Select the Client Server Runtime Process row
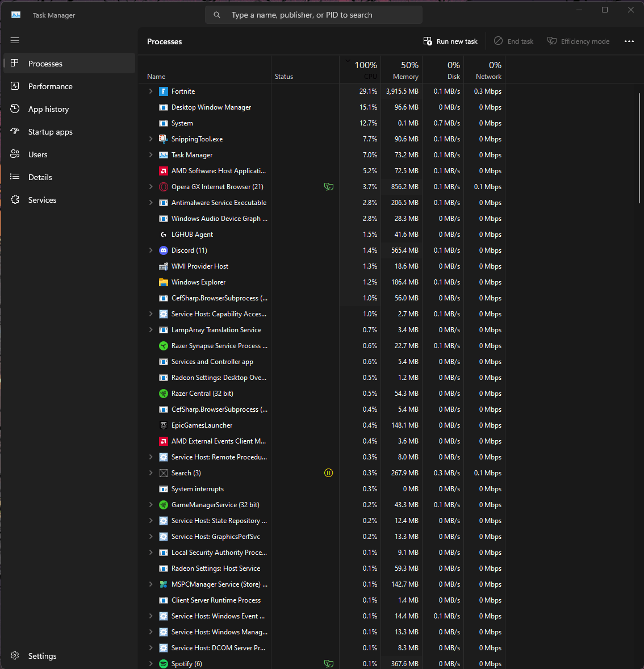Image resolution: width=644 pixels, height=669 pixels. (x=322, y=600)
